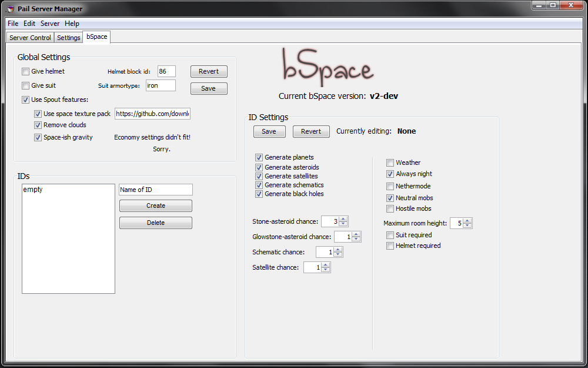Close the Pail Server Manager window
The width and height of the screenshot is (588, 368).
coord(571,5)
